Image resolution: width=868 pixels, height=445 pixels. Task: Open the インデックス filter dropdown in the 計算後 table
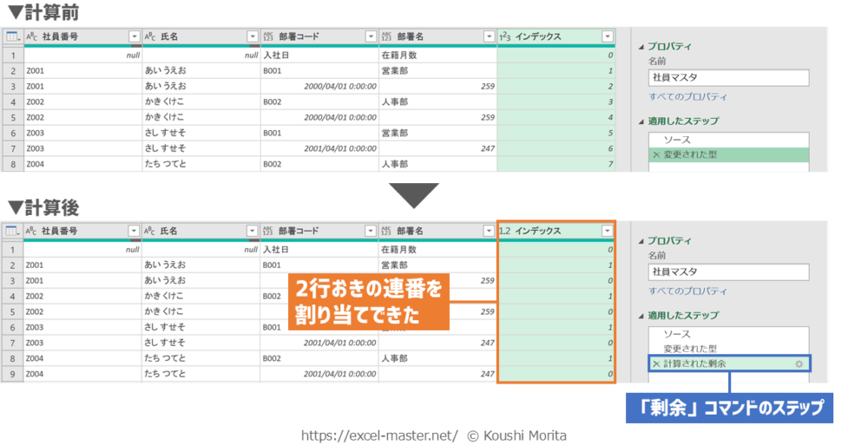tap(607, 232)
